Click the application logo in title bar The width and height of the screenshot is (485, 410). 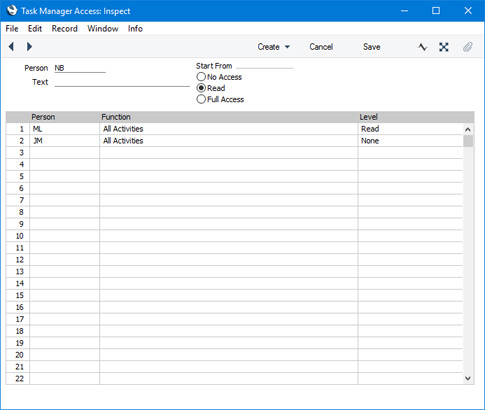(x=12, y=11)
